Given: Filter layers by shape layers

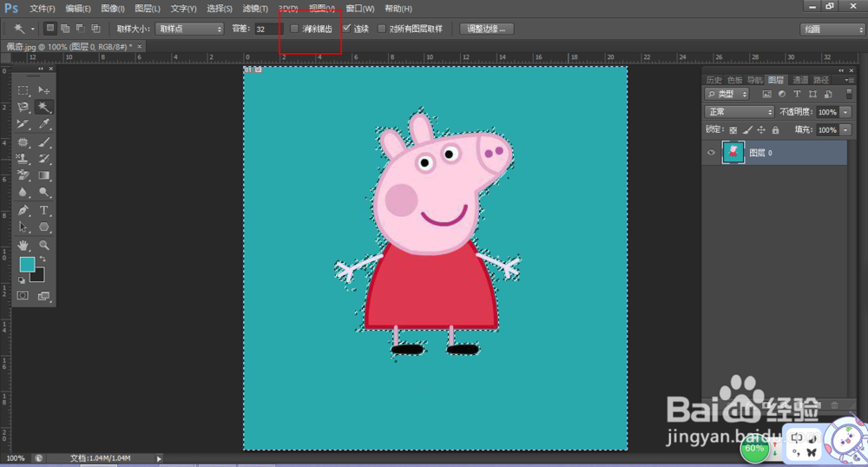Looking at the screenshot, I should 812,94.
